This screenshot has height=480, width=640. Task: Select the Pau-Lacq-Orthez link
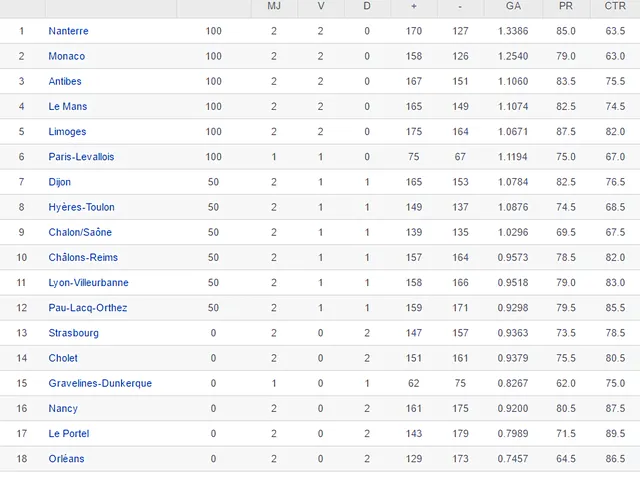point(87,308)
